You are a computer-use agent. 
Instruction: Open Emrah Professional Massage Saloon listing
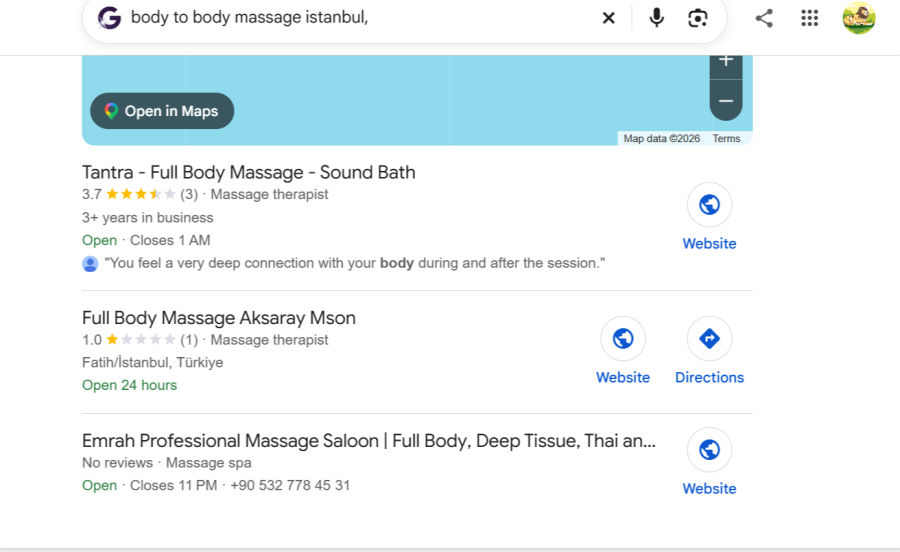tap(368, 441)
